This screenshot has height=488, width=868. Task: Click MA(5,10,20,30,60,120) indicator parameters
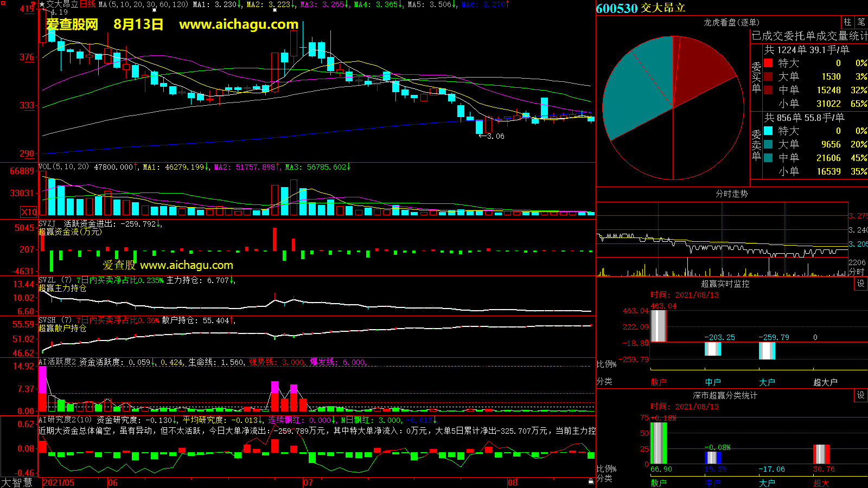pos(143,4)
